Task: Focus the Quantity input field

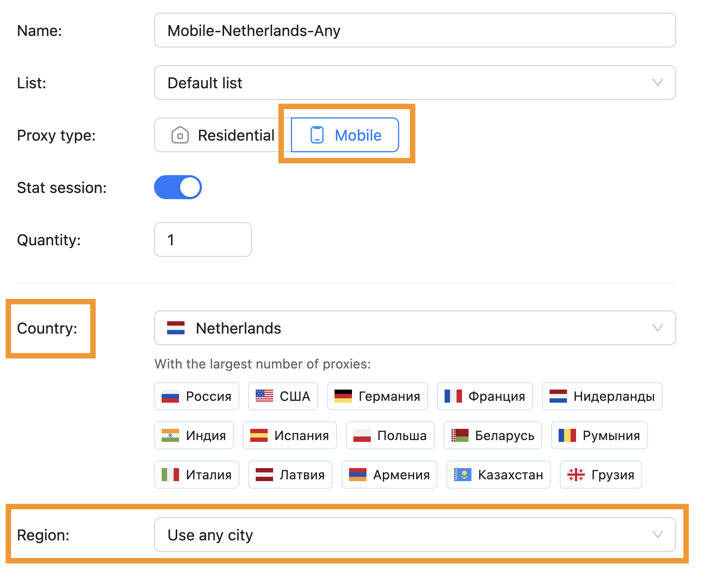Action: 203,240
